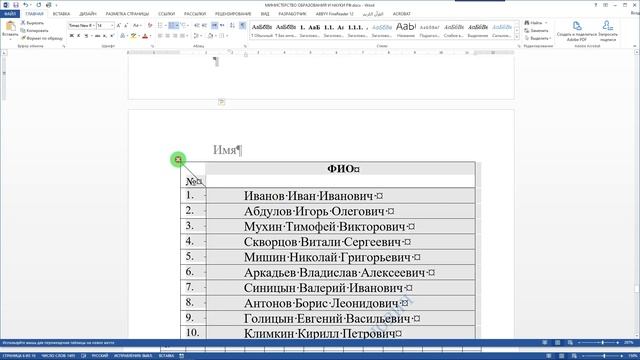Viewport: 640px width, 360px height.
Task: Switch to the ВСТАВКА tab
Action: point(61,14)
